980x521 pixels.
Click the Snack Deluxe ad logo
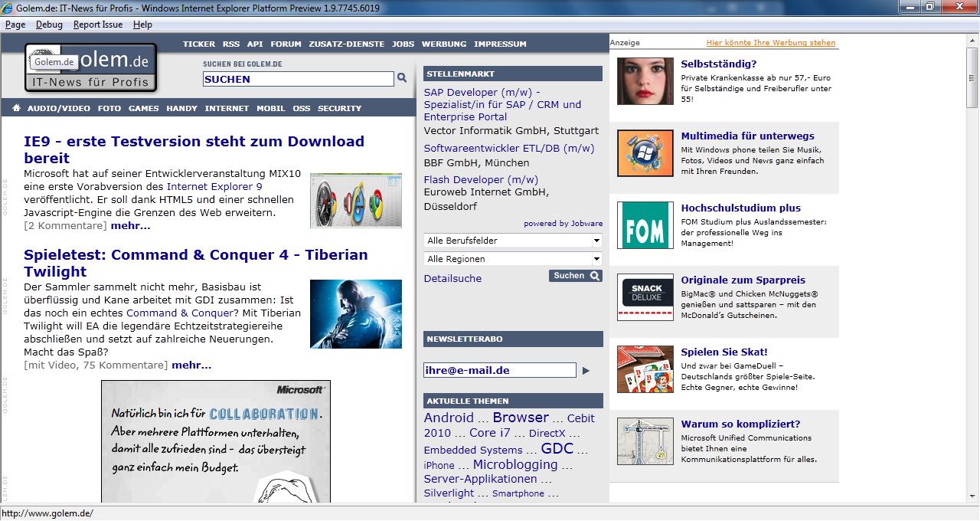tap(645, 297)
